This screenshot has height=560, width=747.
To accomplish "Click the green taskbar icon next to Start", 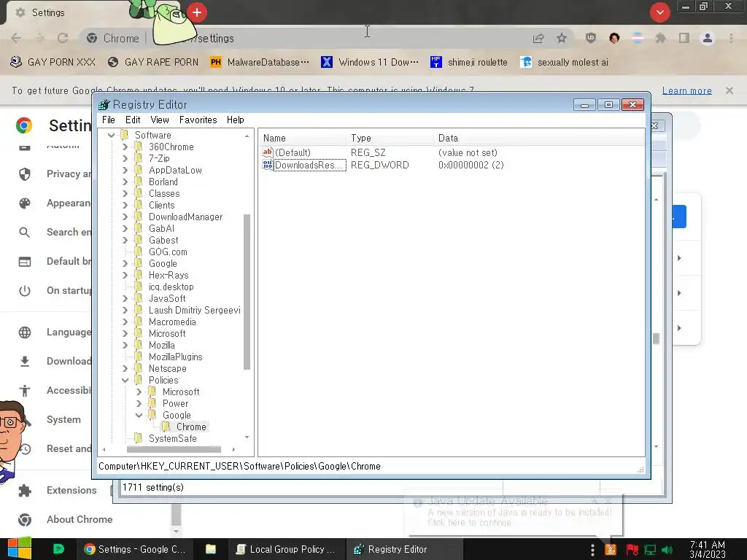I will pyautogui.click(x=58, y=549).
